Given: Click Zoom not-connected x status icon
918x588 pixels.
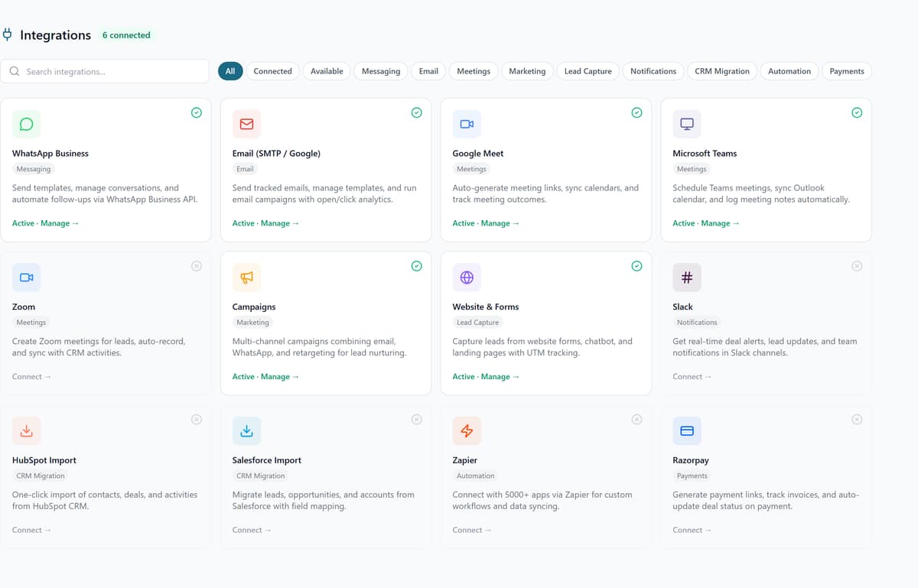Looking at the screenshot, I should pos(197,266).
